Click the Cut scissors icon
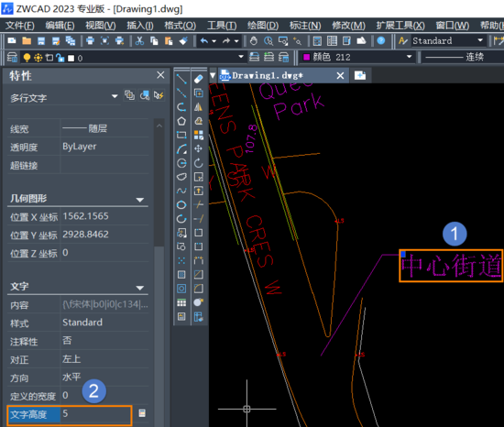 [x=139, y=41]
